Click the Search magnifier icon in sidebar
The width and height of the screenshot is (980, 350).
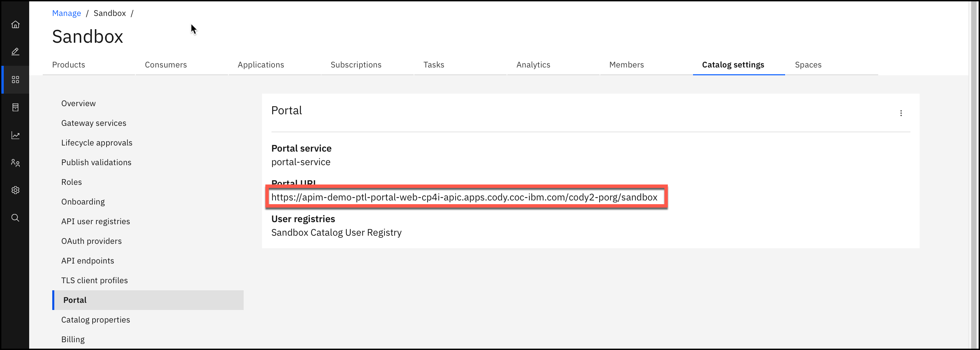15,218
